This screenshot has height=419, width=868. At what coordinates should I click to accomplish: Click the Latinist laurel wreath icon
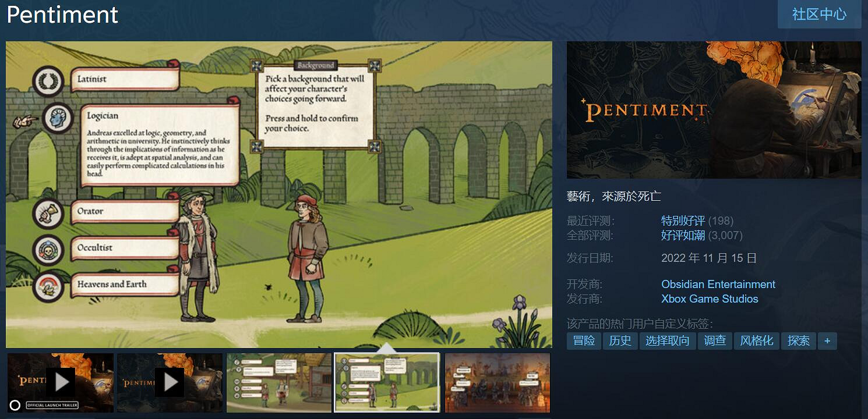coord(48,81)
